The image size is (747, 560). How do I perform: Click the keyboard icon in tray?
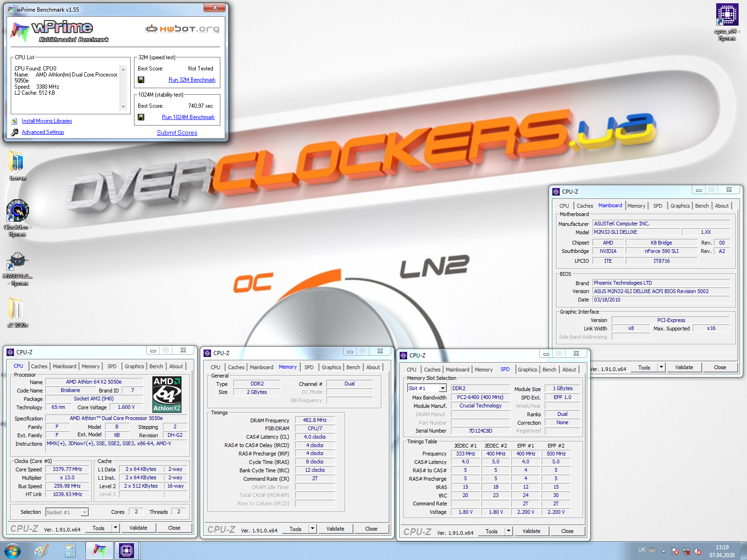652,550
